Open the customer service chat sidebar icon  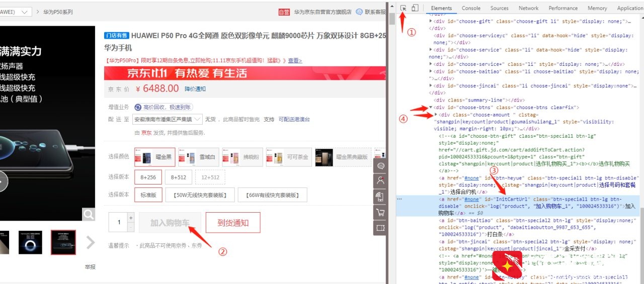coord(380,166)
